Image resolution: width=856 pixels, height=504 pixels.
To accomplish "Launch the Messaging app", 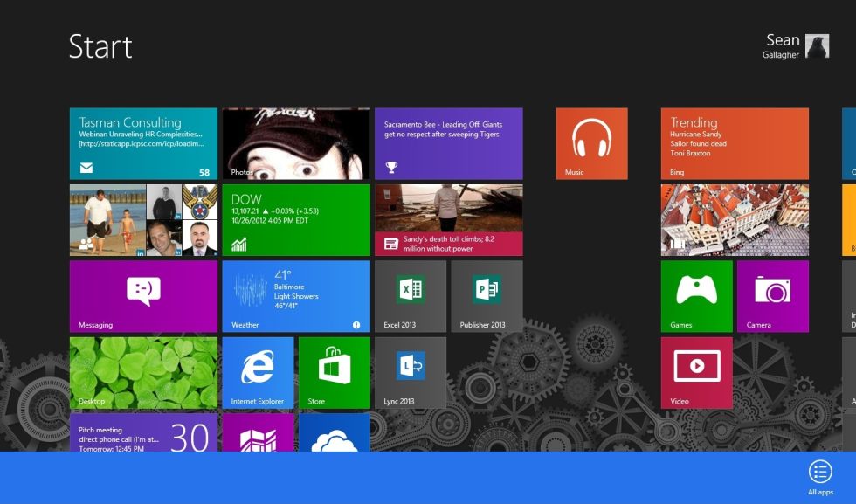I will (143, 295).
